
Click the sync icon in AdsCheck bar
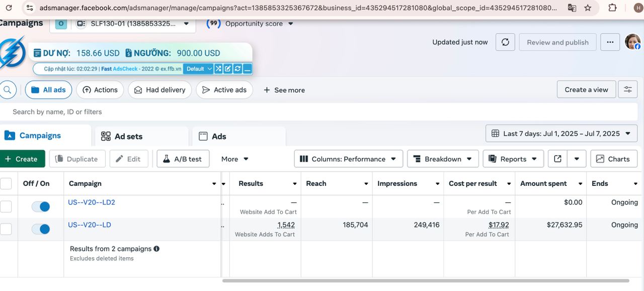tap(237, 69)
